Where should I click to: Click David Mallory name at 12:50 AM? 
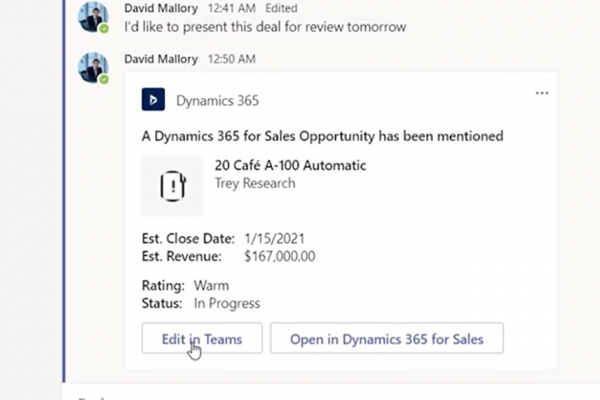(161, 59)
